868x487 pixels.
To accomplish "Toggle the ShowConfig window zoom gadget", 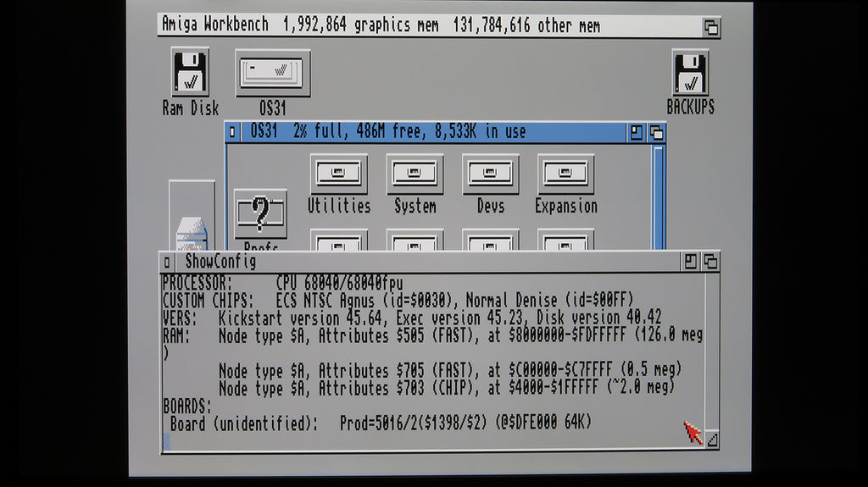I will pos(691,262).
